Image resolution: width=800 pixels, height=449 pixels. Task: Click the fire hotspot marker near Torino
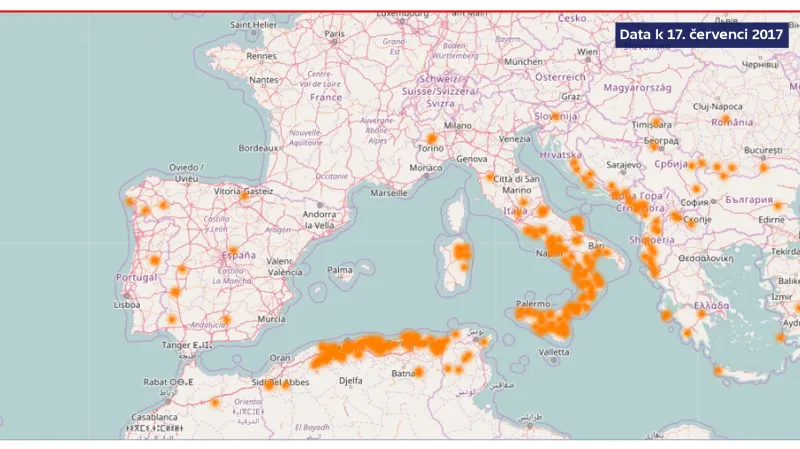pos(432,139)
